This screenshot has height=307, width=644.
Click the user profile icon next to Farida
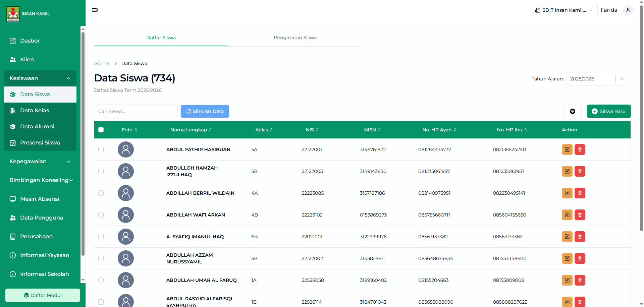pyautogui.click(x=628, y=10)
